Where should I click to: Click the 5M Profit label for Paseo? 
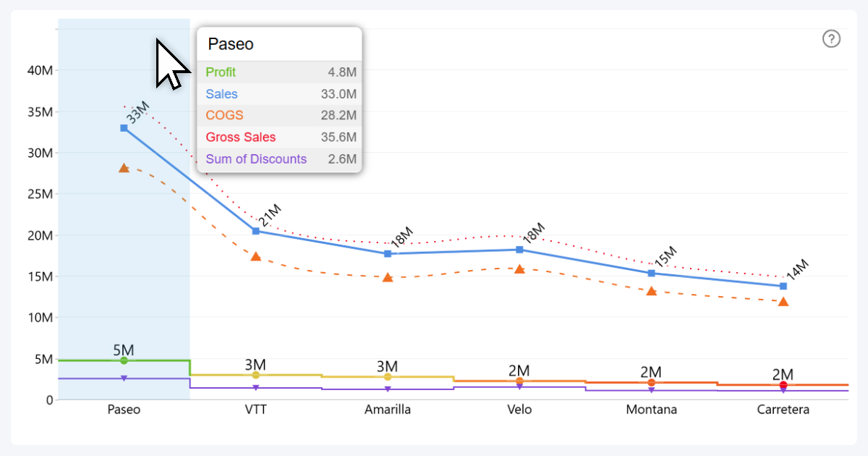(x=124, y=350)
